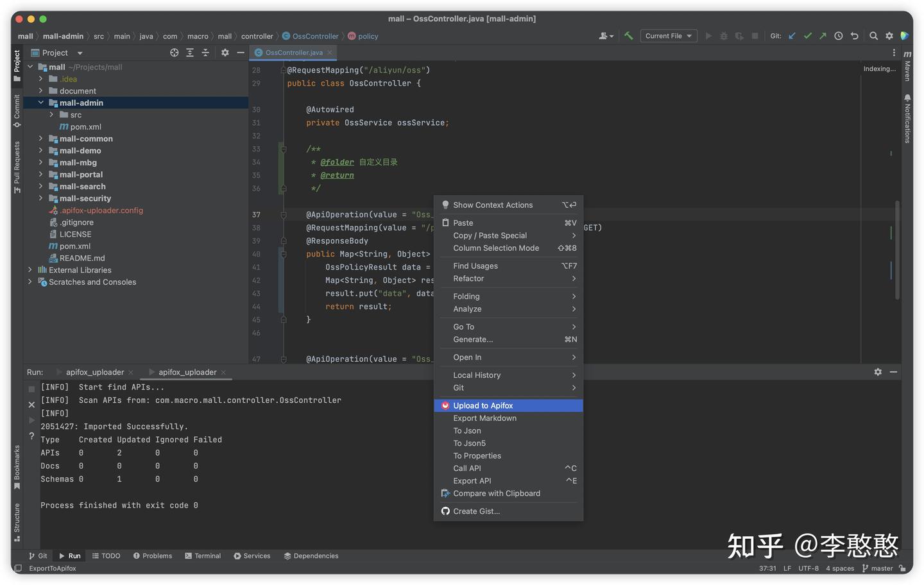Open IDE settings gear in top toolbar

coord(889,36)
